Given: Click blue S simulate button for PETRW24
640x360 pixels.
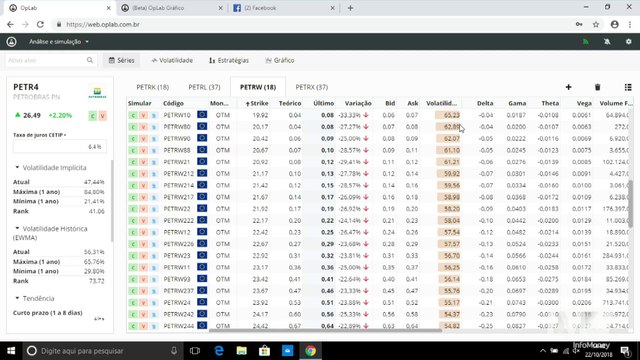Looking at the screenshot, I should point(153,303).
